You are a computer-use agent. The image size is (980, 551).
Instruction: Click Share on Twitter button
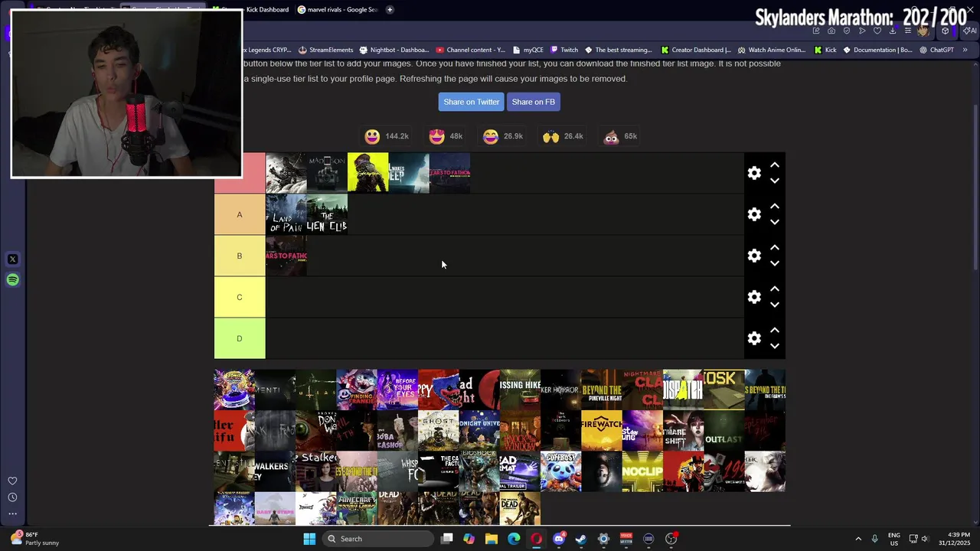471,102
